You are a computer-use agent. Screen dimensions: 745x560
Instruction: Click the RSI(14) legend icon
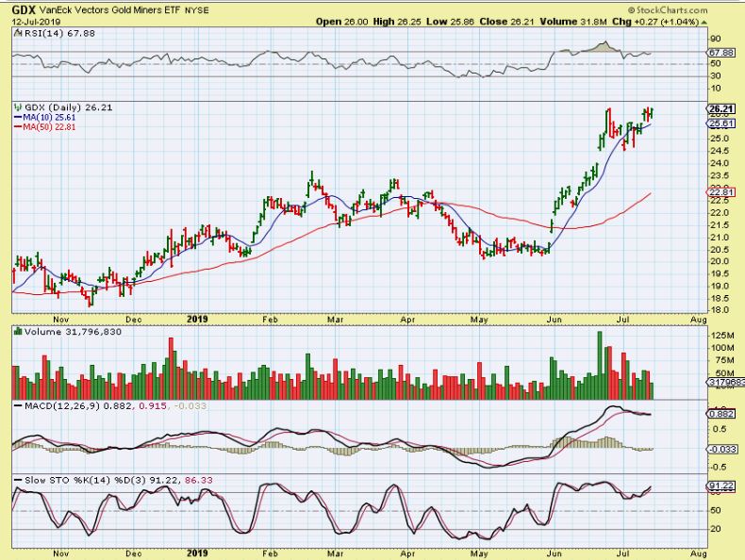(x=18, y=33)
